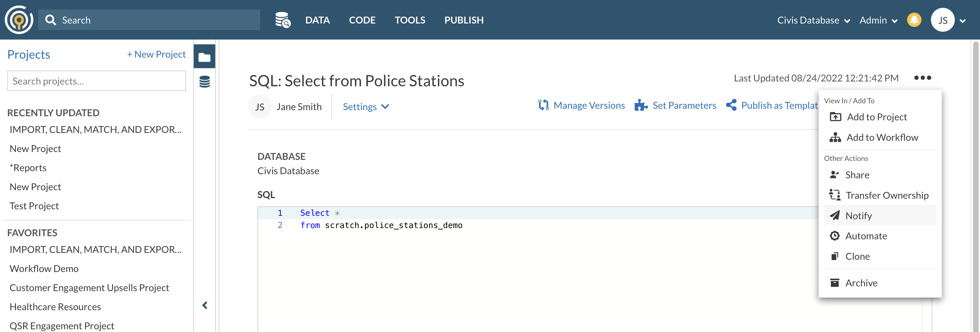Click the Set Parameters puzzle icon
The width and height of the screenshot is (980, 332).
pyautogui.click(x=641, y=105)
